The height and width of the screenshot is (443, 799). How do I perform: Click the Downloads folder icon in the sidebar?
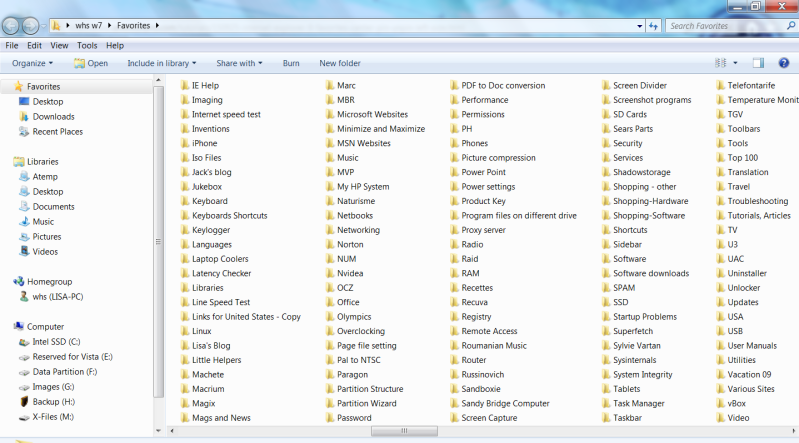coord(24,116)
